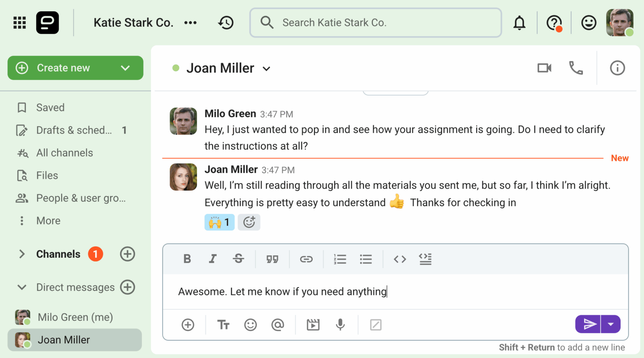Open the conversation info panel
Image resolution: width=644 pixels, height=358 pixels.
coord(617,68)
